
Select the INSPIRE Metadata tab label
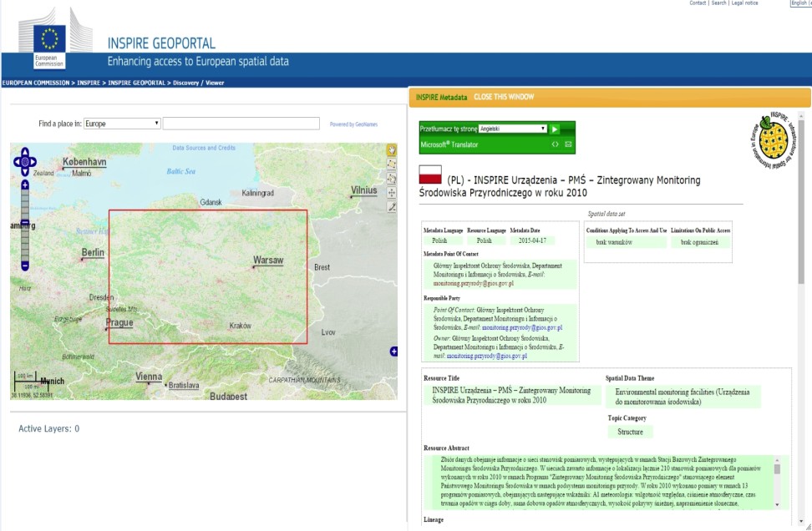[441, 98]
